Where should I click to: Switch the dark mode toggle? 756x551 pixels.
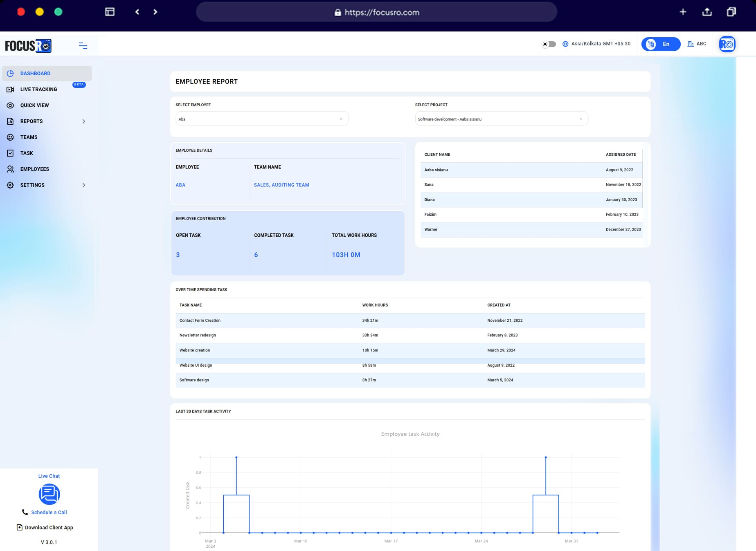point(549,44)
